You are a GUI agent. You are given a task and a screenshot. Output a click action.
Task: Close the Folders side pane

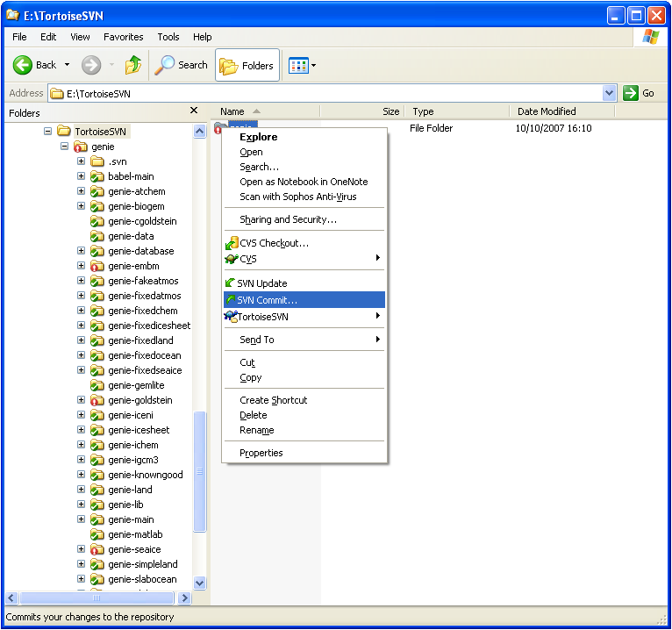click(194, 111)
